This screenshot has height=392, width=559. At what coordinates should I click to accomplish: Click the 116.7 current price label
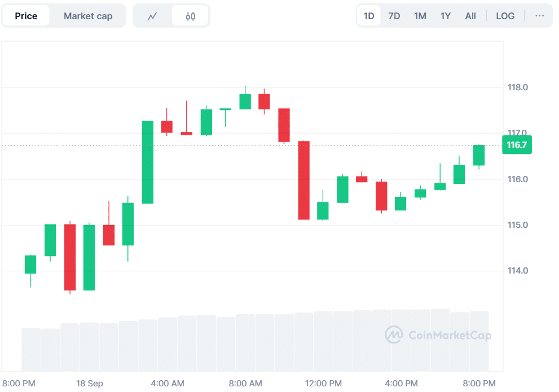[x=517, y=145]
